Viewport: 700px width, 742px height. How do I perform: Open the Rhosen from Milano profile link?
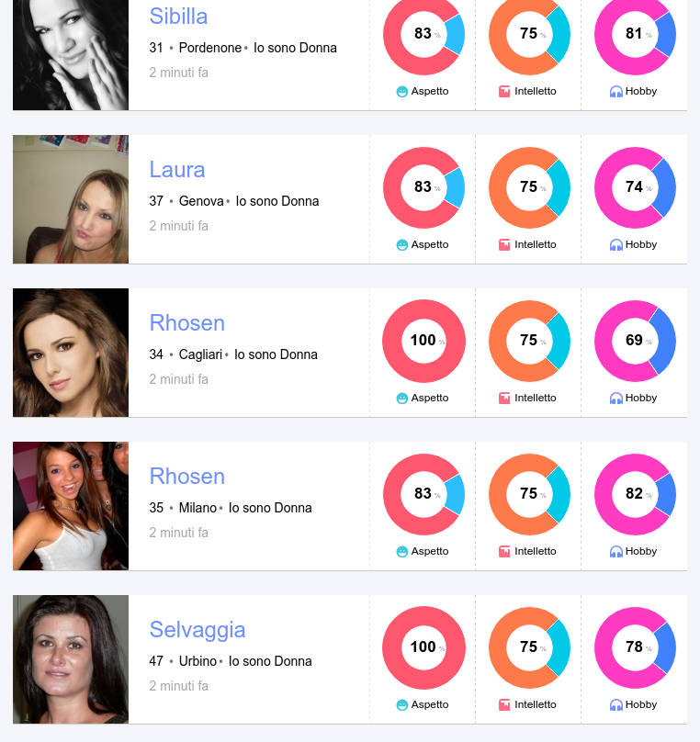187,476
